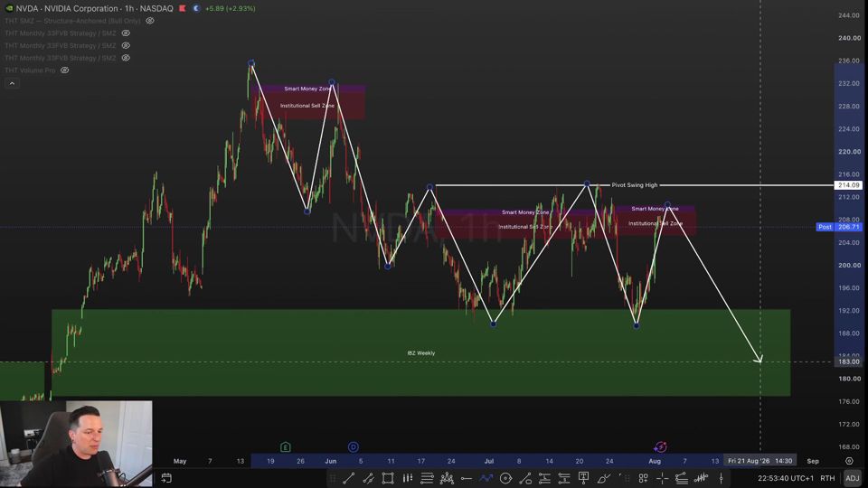Select the IBZ Weekly zone label
The image size is (868, 488).
coord(421,353)
